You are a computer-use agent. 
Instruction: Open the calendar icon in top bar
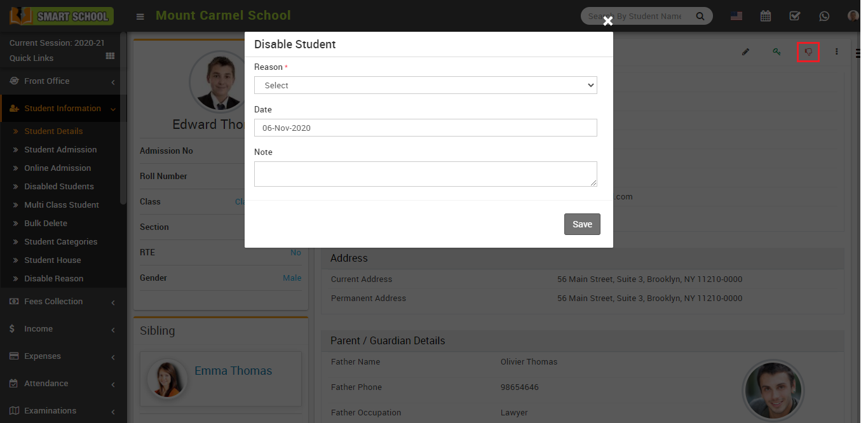click(x=766, y=15)
